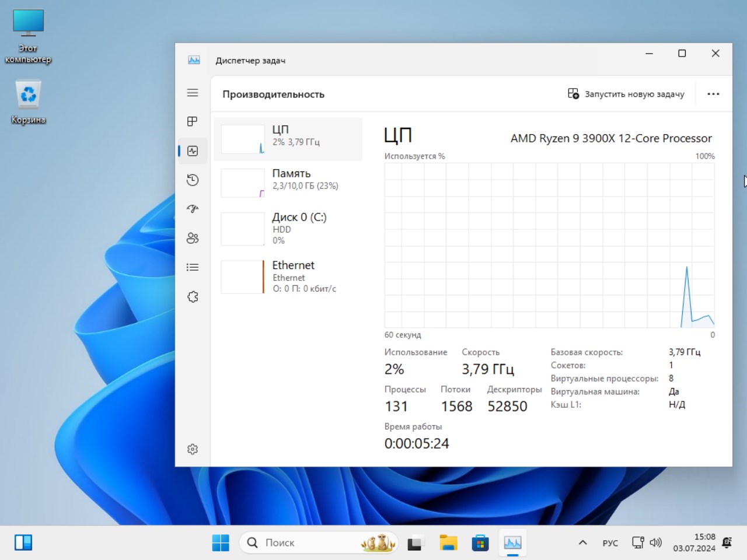Click the taskbar search box Поиск
Viewport: 747px width, 560px height.
point(319,542)
